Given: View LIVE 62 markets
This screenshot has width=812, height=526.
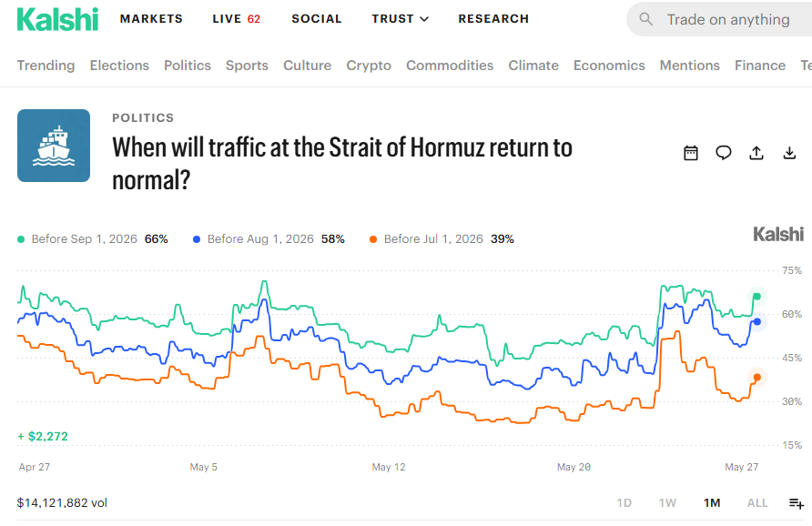Looking at the screenshot, I should (x=236, y=19).
